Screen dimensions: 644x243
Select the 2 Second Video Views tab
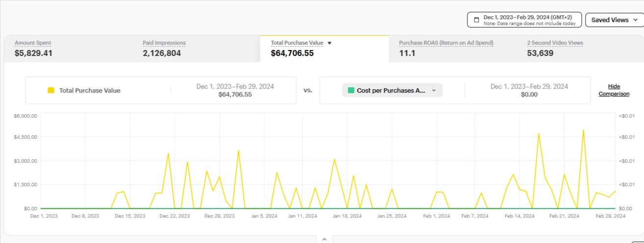click(x=555, y=48)
